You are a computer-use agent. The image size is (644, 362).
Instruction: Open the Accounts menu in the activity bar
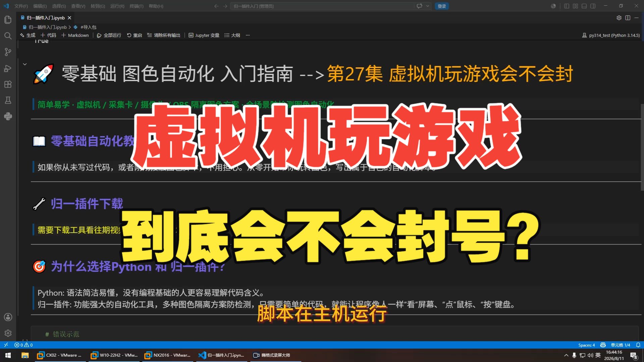tap(8, 317)
